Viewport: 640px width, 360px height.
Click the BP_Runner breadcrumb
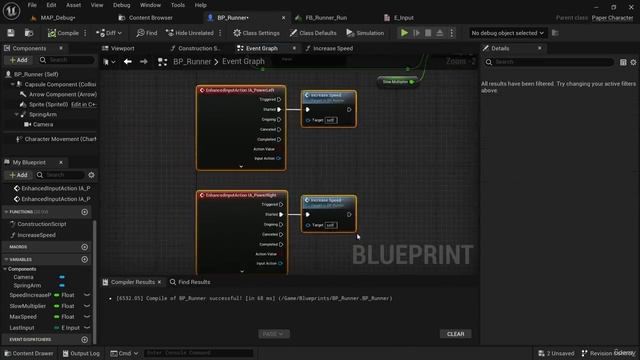pyautogui.click(x=192, y=62)
